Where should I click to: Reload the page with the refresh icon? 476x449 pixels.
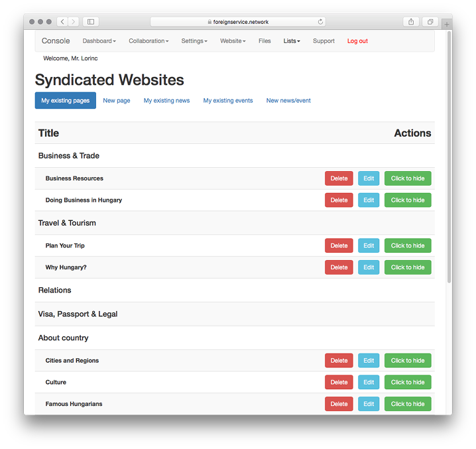click(x=320, y=22)
